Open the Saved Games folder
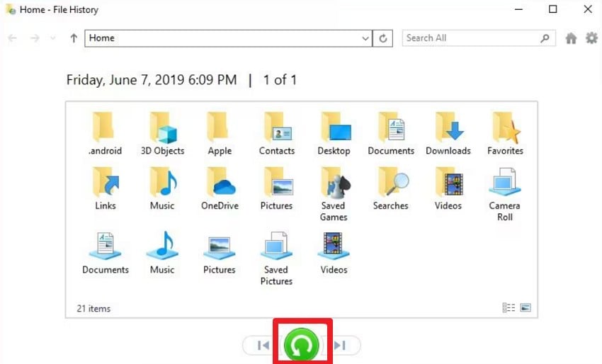This screenshot has height=364, width=602. click(334, 194)
